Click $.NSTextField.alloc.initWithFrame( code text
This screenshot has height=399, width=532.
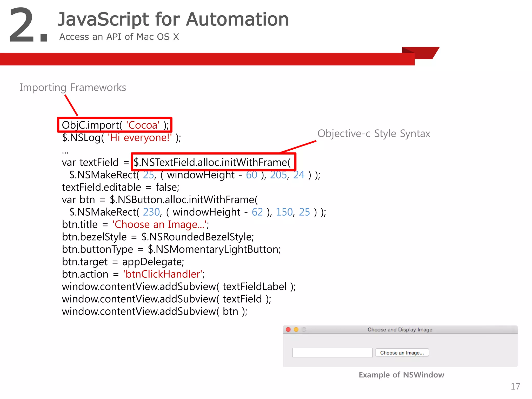(212, 162)
